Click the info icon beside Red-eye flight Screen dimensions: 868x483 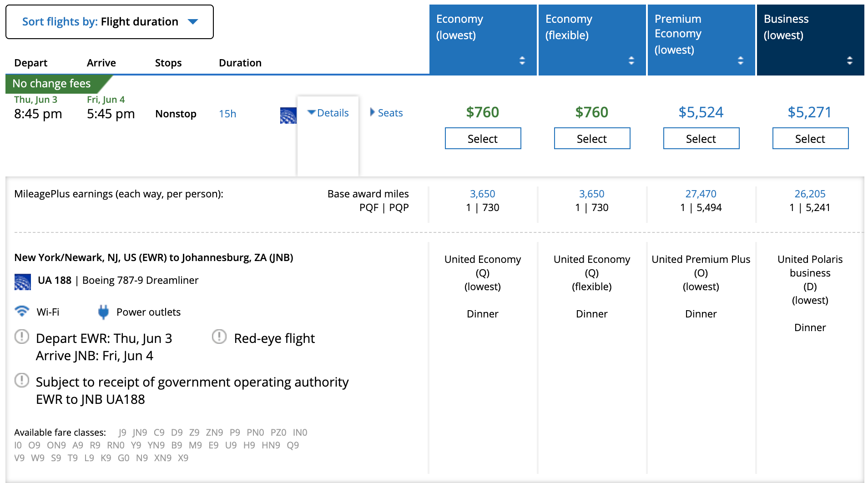click(219, 337)
